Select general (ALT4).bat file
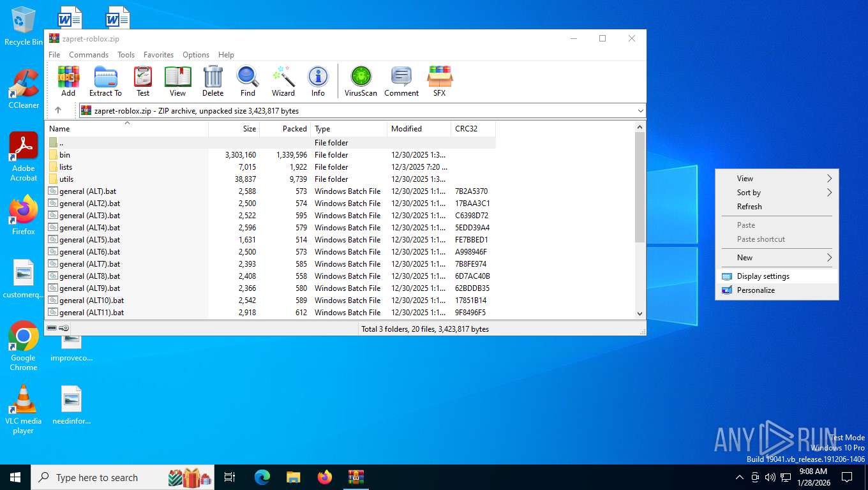 tap(270, 228)
